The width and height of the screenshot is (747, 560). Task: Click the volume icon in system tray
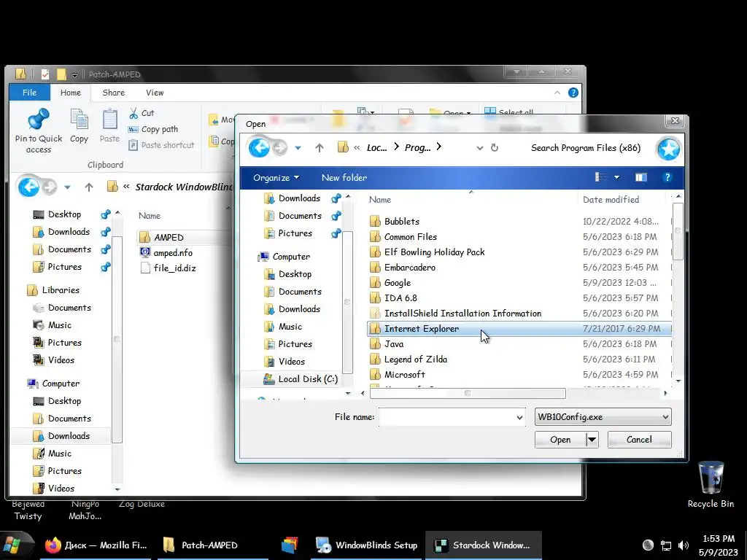coord(684,545)
